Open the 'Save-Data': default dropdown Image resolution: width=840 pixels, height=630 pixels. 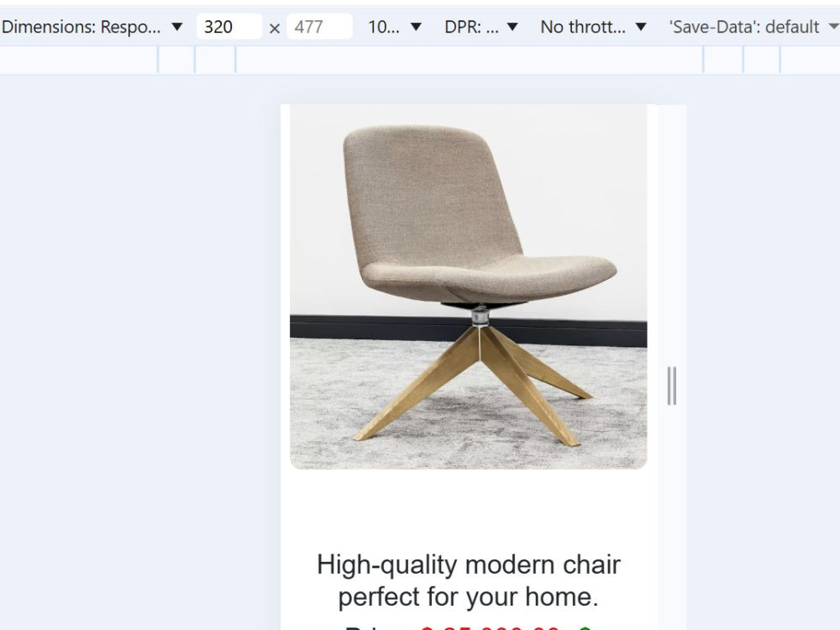(x=753, y=27)
